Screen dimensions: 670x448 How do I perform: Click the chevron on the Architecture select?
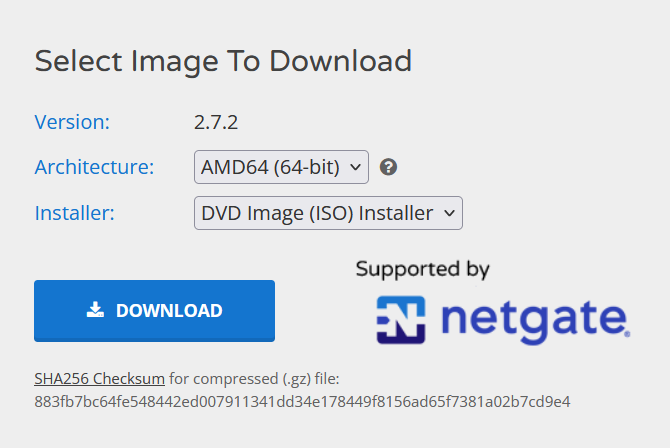click(356, 167)
